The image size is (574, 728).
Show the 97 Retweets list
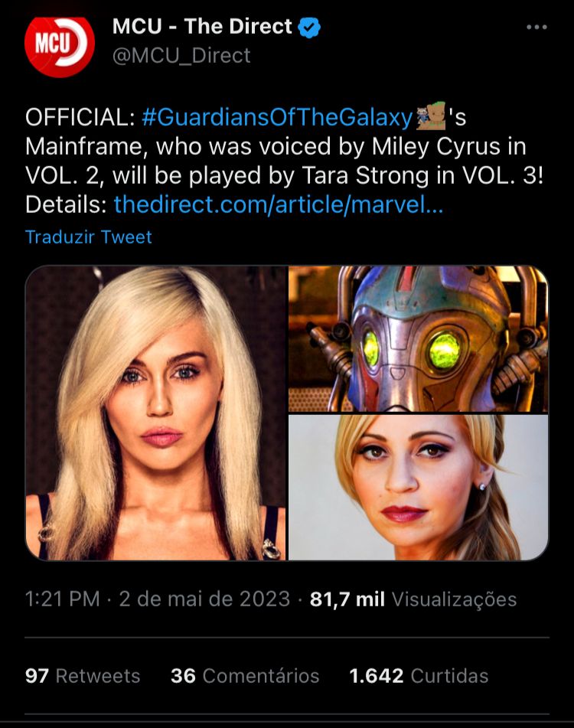click(x=83, y=676)
